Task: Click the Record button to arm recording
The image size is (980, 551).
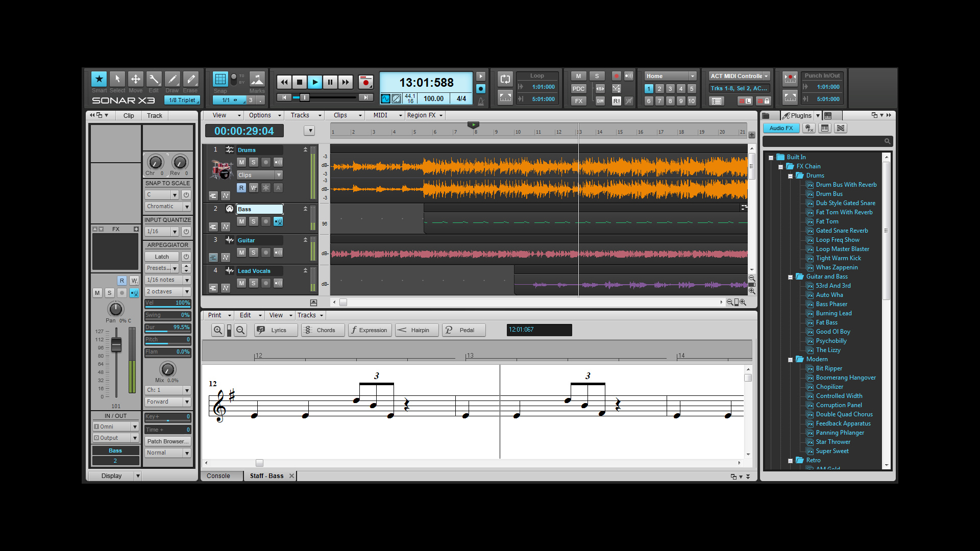Action: [x=365, y=82]
